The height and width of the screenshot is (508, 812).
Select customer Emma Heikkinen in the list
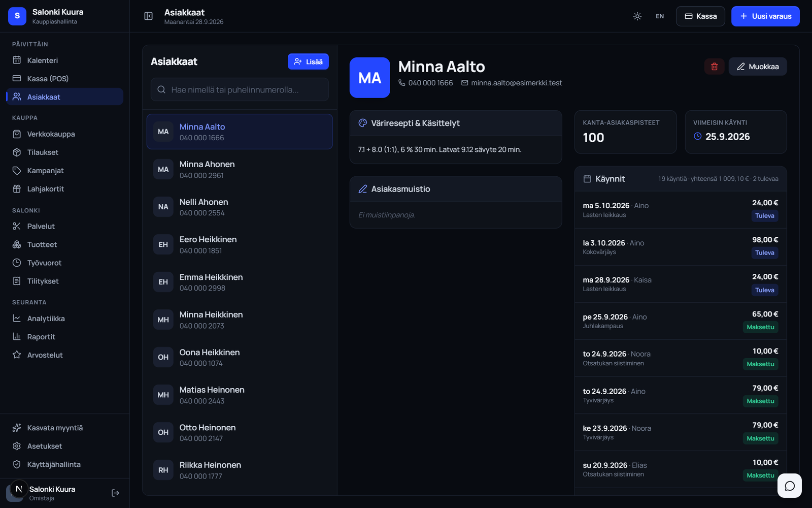[240, 282]
